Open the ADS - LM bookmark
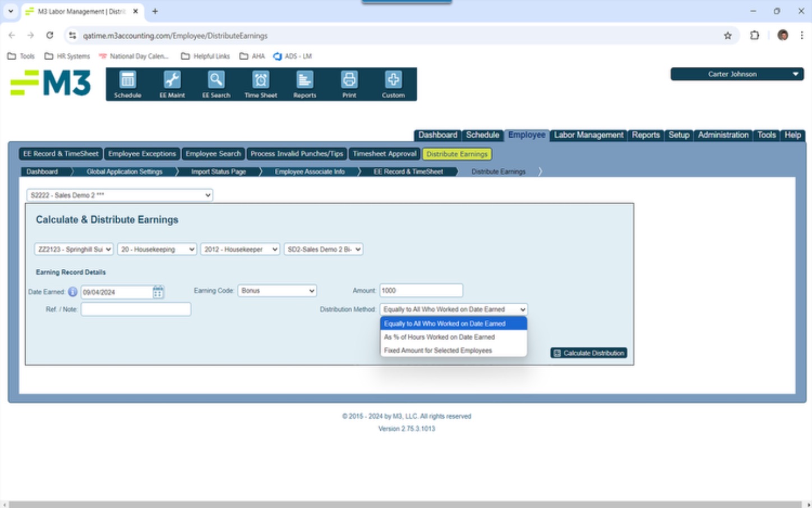812x508 pixels. (292, 56)
